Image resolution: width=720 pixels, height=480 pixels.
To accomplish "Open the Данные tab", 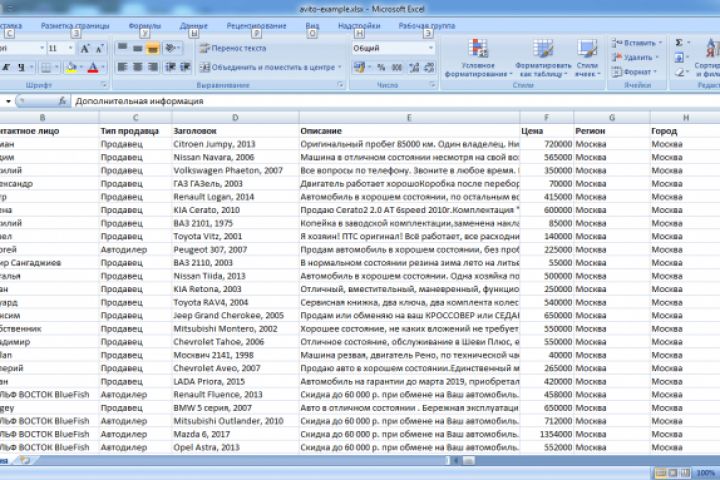I will pyautogui.click(x=193, y=26).
